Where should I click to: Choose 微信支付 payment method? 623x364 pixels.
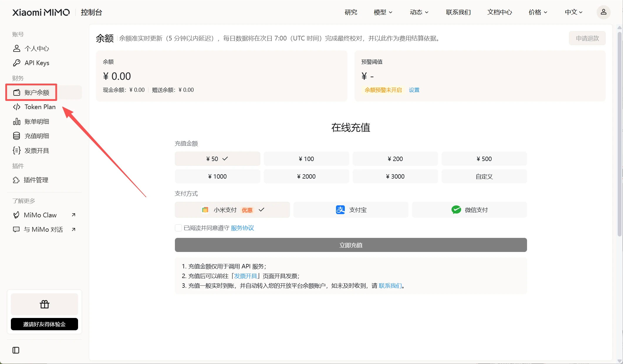[470, 210]
